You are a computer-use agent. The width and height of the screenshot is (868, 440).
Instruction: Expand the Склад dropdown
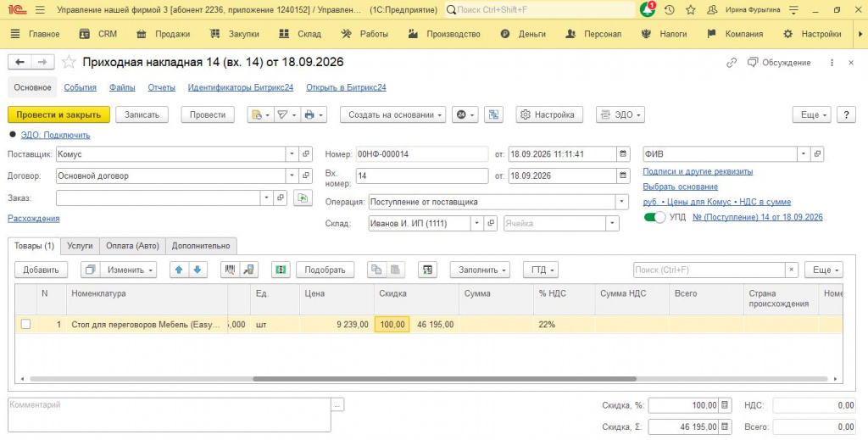click(x=477, y=223)
